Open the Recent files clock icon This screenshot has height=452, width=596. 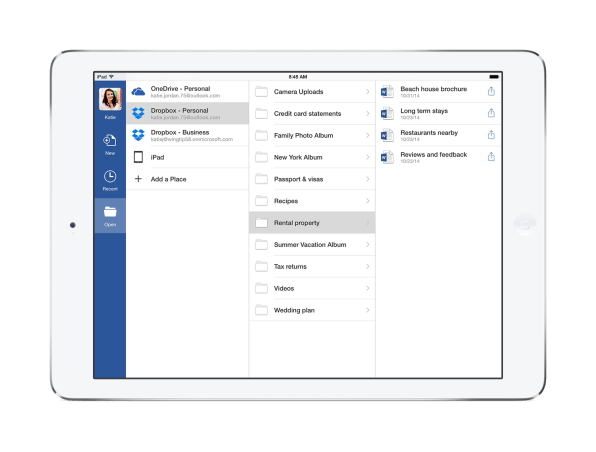(x=110, y=176)
